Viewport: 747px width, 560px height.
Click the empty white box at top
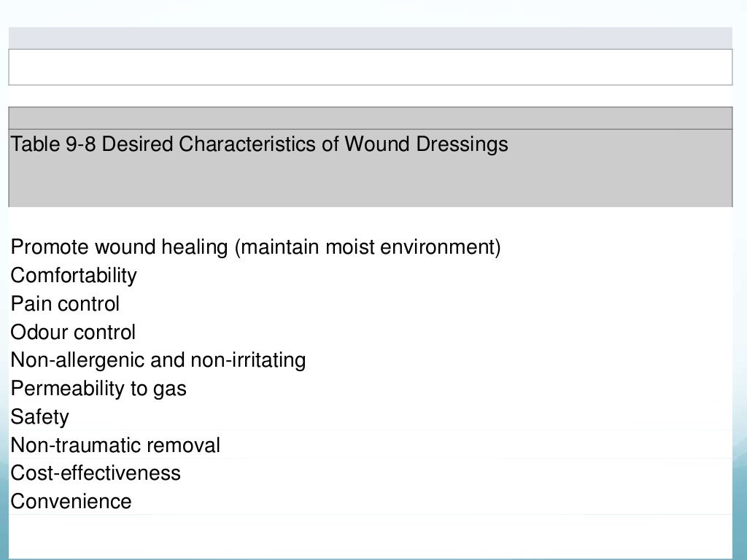pyautogui.click(x=370, y=67)
